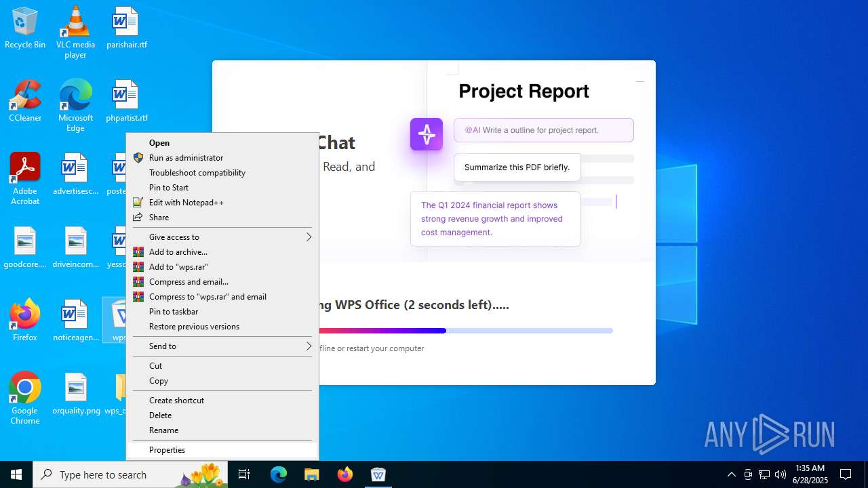Expand the Send to submenu

222,346
